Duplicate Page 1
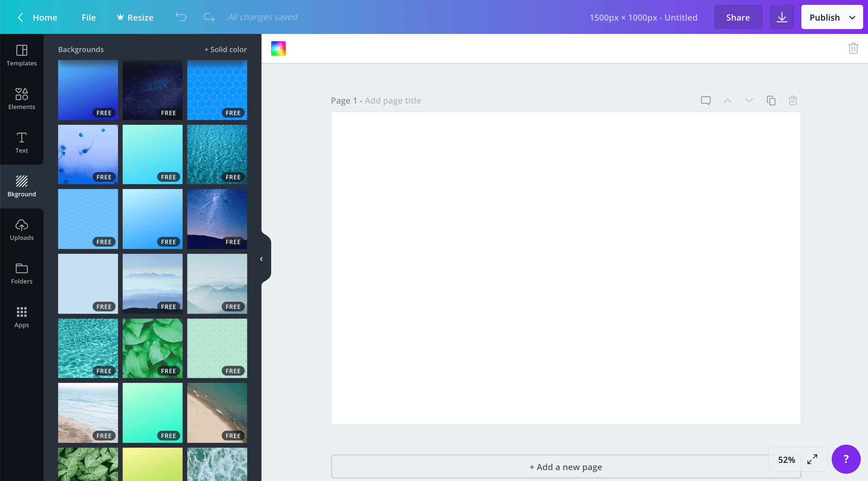 (x=770, y=100)
